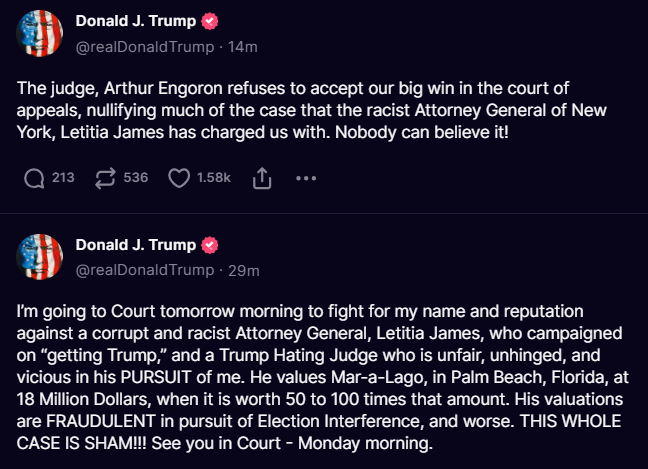
Task: Like the post with the heart icon
Action: 179,178
